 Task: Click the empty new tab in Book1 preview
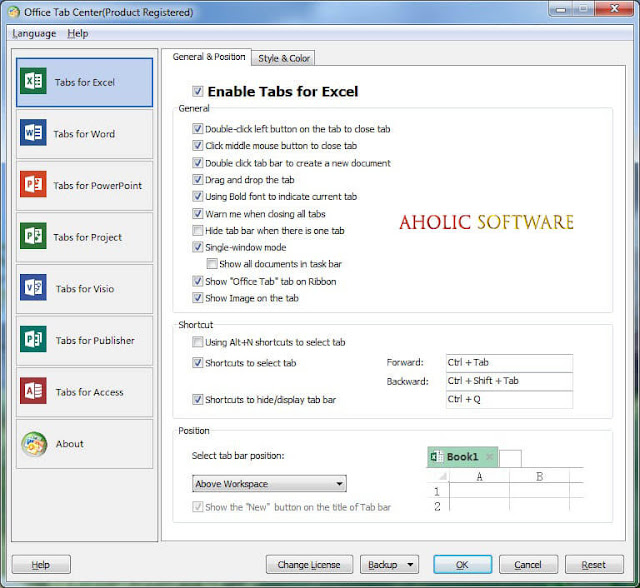(x=510, y=458)
